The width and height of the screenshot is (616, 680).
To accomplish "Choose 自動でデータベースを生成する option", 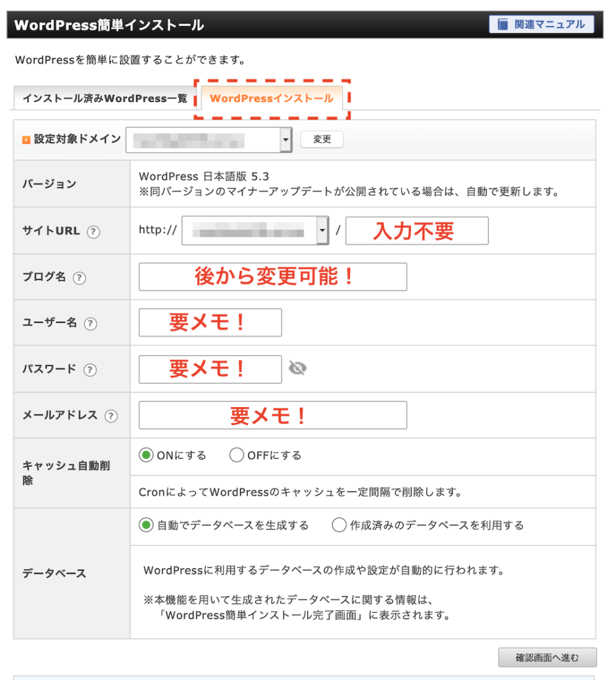I will [x=146, y=525].
